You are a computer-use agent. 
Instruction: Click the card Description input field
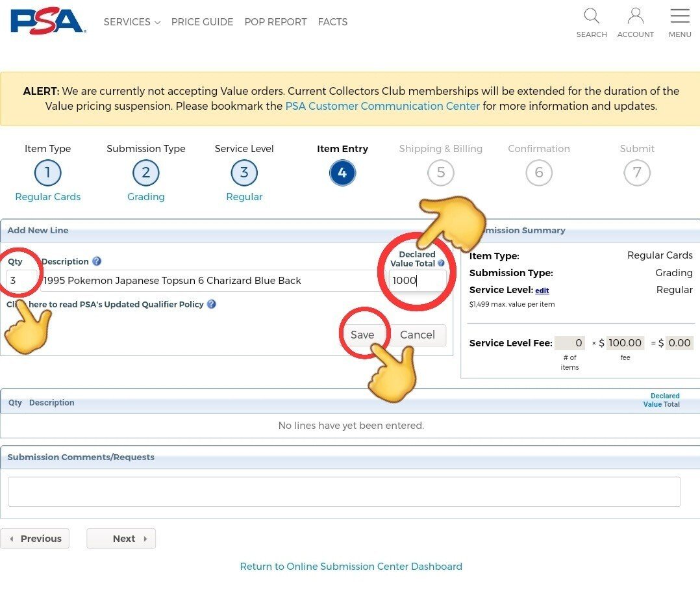(212, 281)
